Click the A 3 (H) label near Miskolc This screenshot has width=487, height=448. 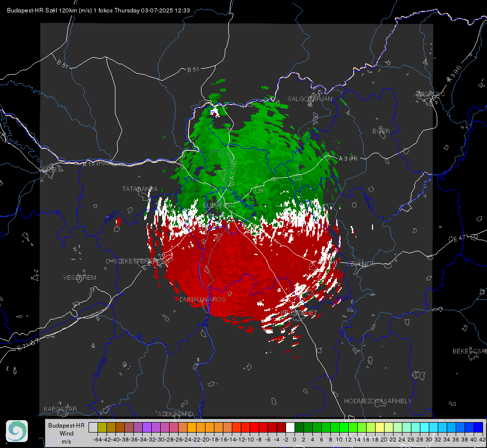tap(454, 74)
